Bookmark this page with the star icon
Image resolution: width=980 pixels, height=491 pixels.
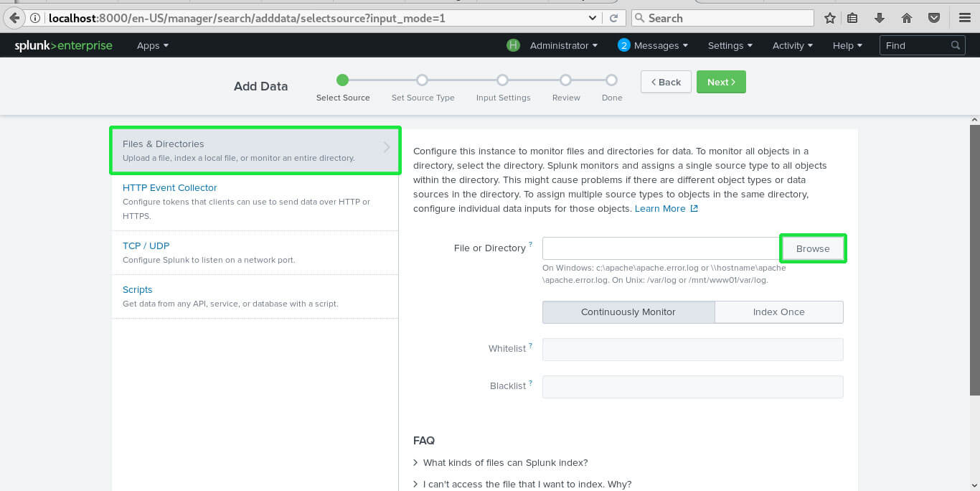pyautogui.click(x=830, y=18)
